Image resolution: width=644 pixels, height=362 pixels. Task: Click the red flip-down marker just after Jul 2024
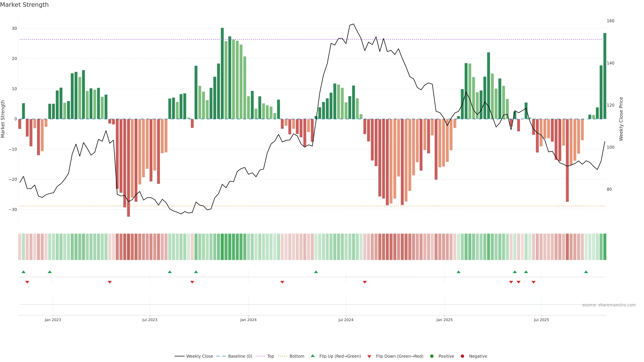(365, 282)
